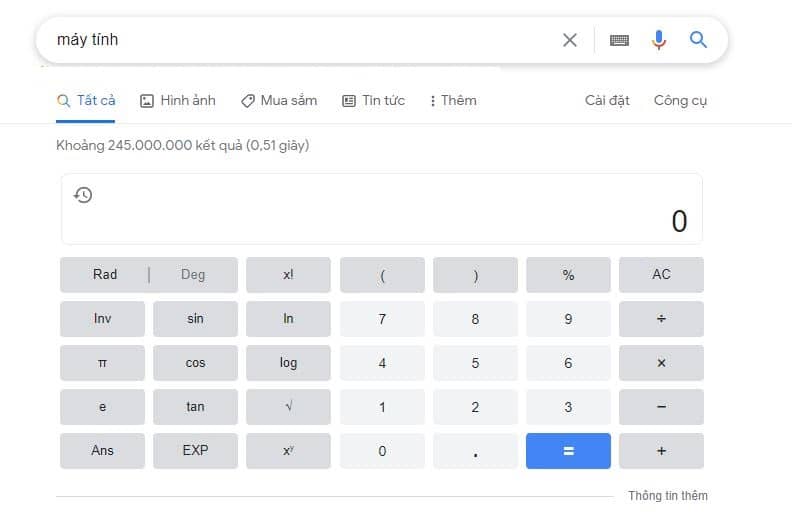The height and width of the screenshot is (530, 792).
Task: Switch calculator to Deg mode
Action: click(x=193, y=275)
